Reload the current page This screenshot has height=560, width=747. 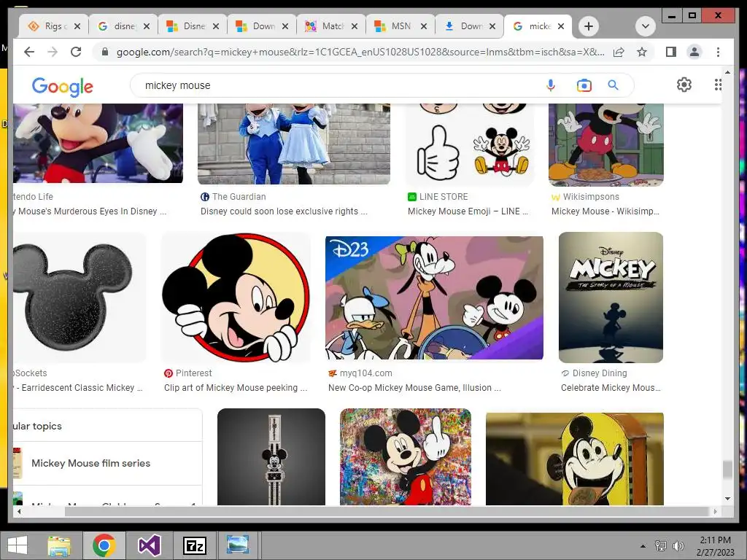pos(76,52)
